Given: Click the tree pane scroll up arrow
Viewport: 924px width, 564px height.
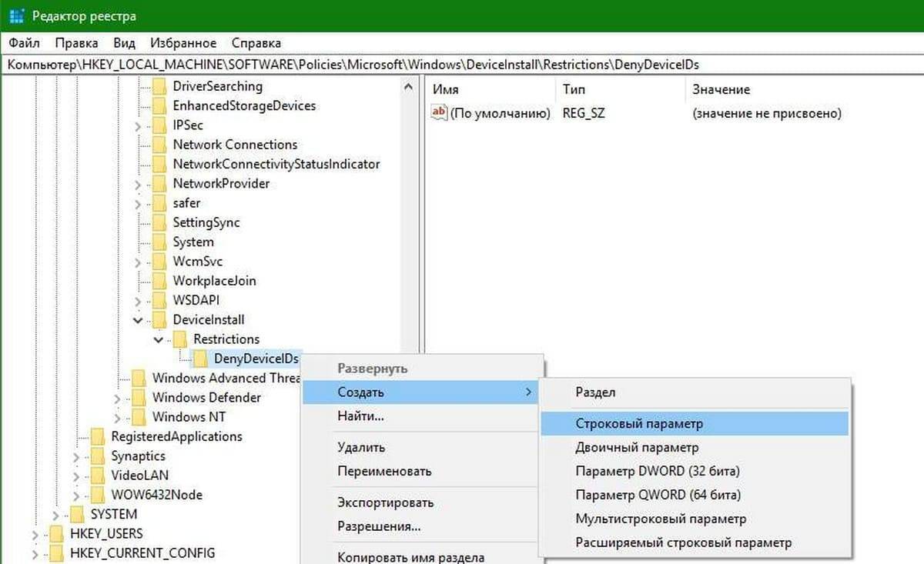Looking at the screenshot, I should coord(410,87).
